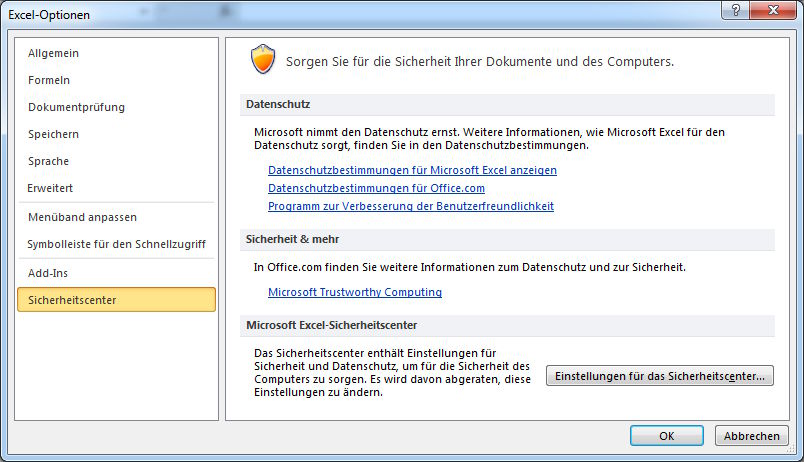Open the Allgemein options category
The image size is (804, 462).
pos(53,53)
